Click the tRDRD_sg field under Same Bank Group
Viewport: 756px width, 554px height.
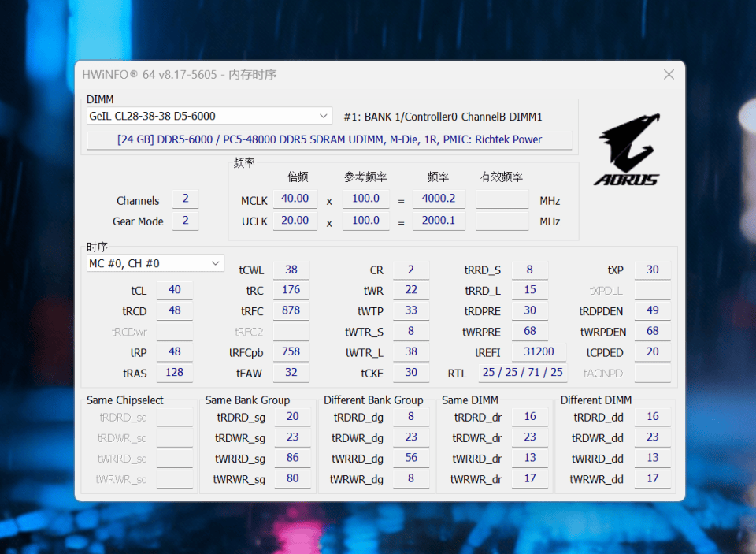[293, 416]
